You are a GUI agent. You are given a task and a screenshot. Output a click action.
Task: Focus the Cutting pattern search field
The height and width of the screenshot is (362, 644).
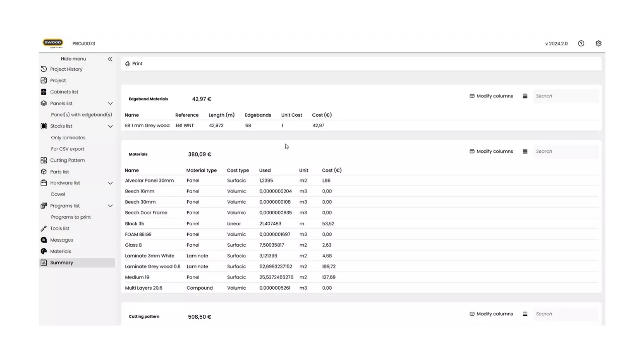pyautogui.click(x=566, y=314)
